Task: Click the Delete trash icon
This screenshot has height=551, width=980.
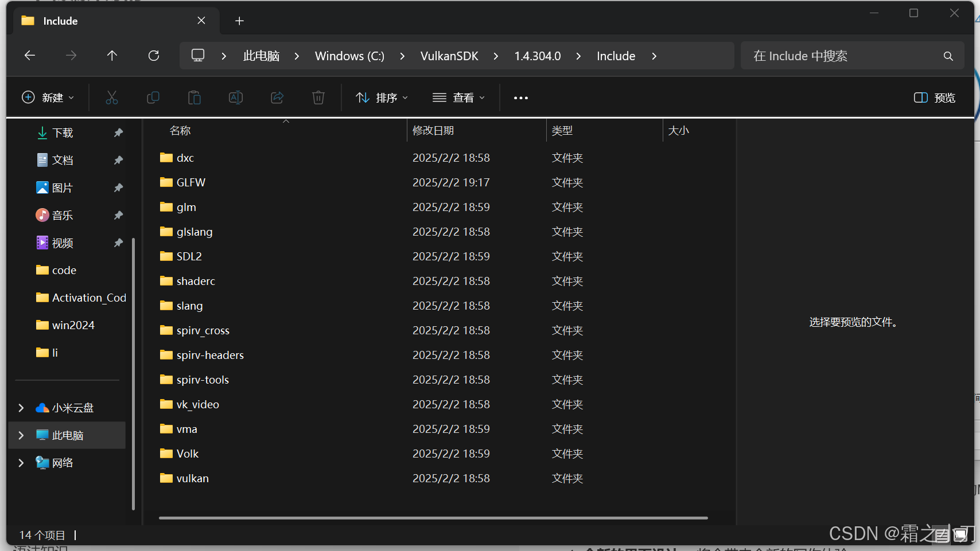Action: point(318,97)
